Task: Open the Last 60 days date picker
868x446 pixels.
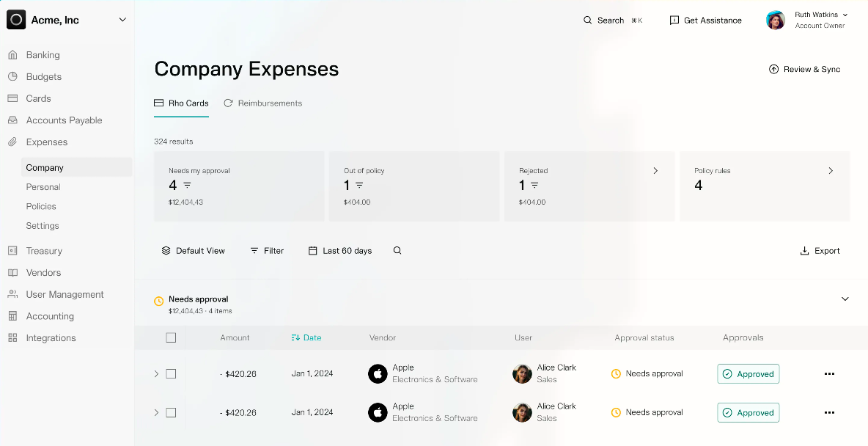Action: point(340,251)
